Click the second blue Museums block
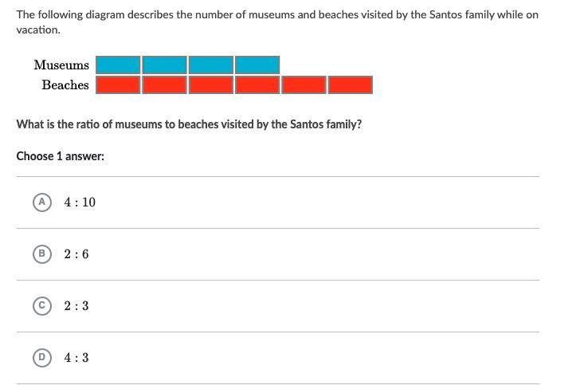The width and height of the screenshot is (588, 385). point(165,65)
